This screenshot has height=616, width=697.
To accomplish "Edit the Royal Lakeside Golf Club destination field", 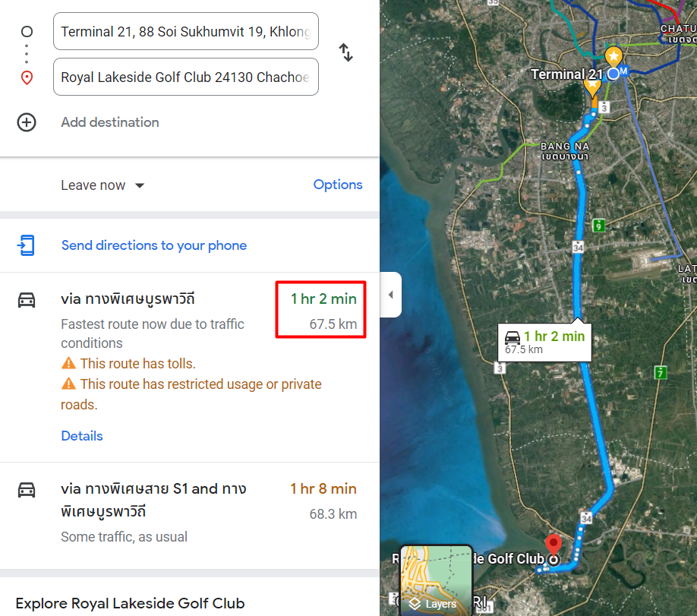I will tap(186, 77).
